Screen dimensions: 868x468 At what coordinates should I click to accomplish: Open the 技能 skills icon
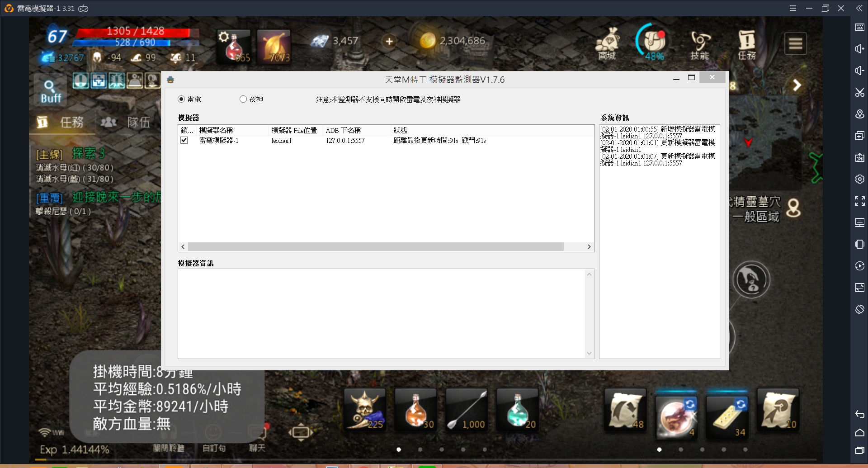point(699,44)
